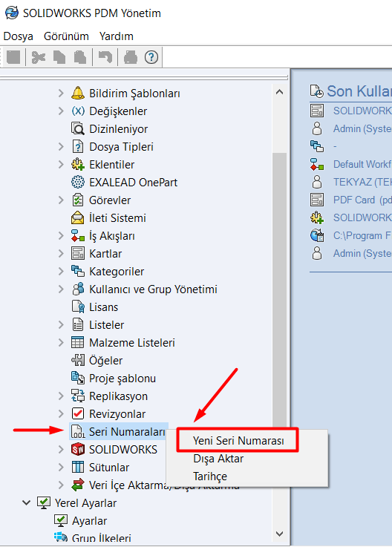
Task: Collapse the Yerel Ayarlar node
Action: pyautogui.click(x=26, y=502)
